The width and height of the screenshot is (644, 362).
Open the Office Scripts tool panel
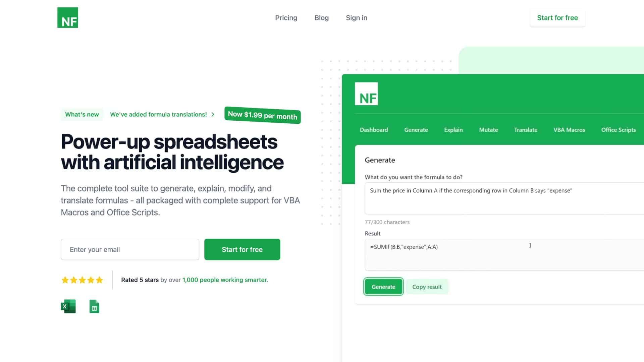619,129
